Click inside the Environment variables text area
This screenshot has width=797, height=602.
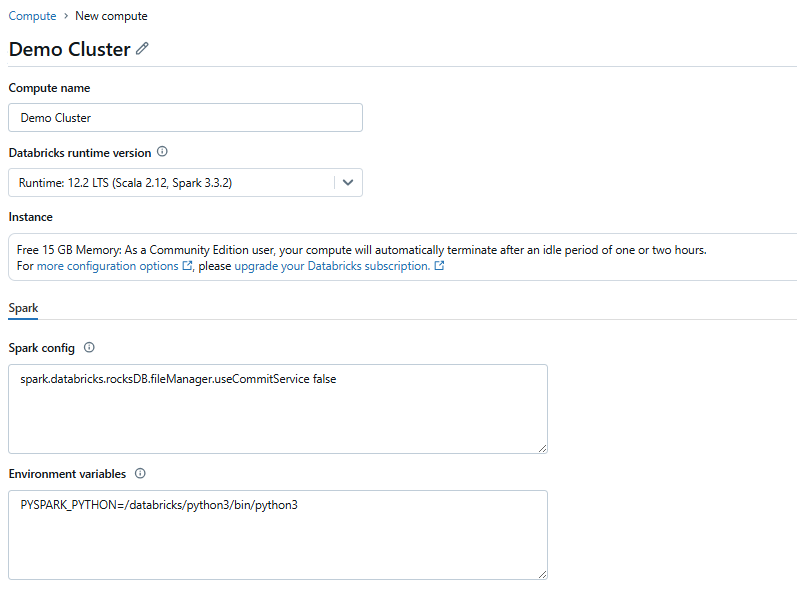click(x=278, y=535)
